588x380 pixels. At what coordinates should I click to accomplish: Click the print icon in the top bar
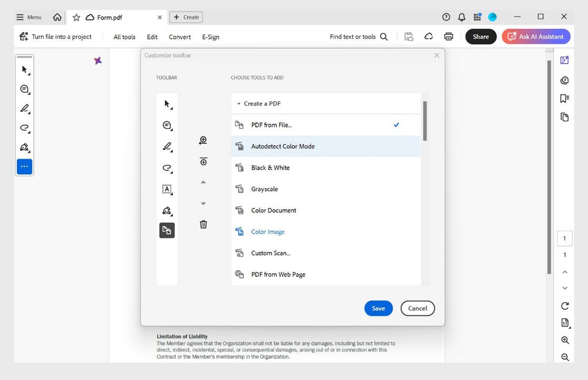click(x=448, y=36)
